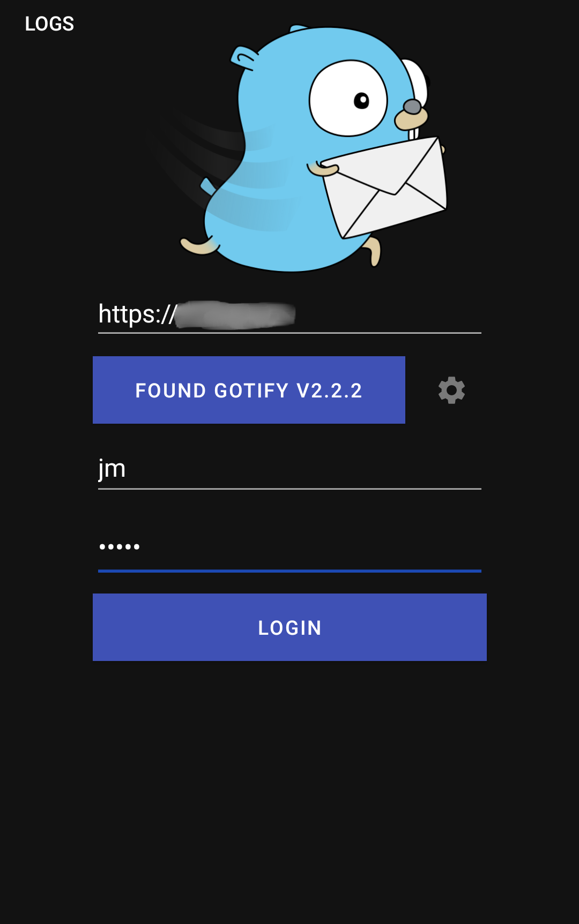Viewport: 579px width, 924px height.
Task: Click the gopher's large white eye
Action: 348,99
